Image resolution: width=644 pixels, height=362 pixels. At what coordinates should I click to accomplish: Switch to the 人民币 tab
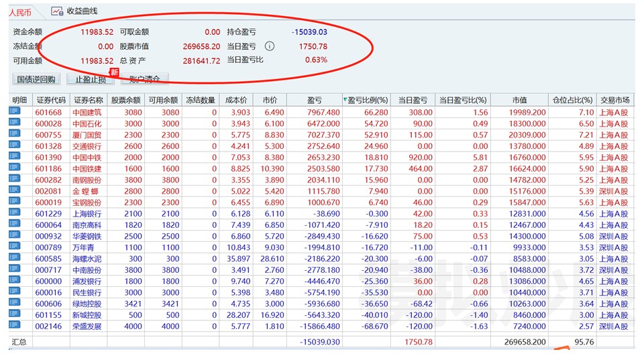coord(20,12)
